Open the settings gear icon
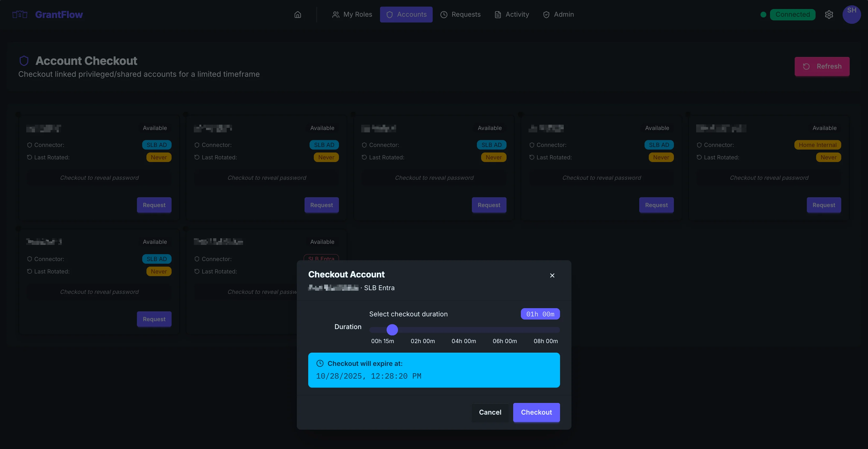Image resolution: width=868 pixels, height=449 pixels. [829, 15]
